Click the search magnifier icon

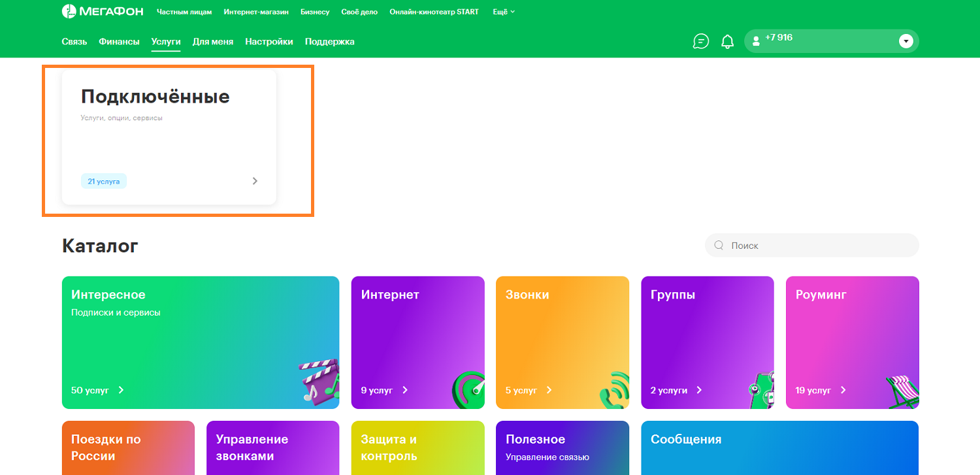click(719, 246)
